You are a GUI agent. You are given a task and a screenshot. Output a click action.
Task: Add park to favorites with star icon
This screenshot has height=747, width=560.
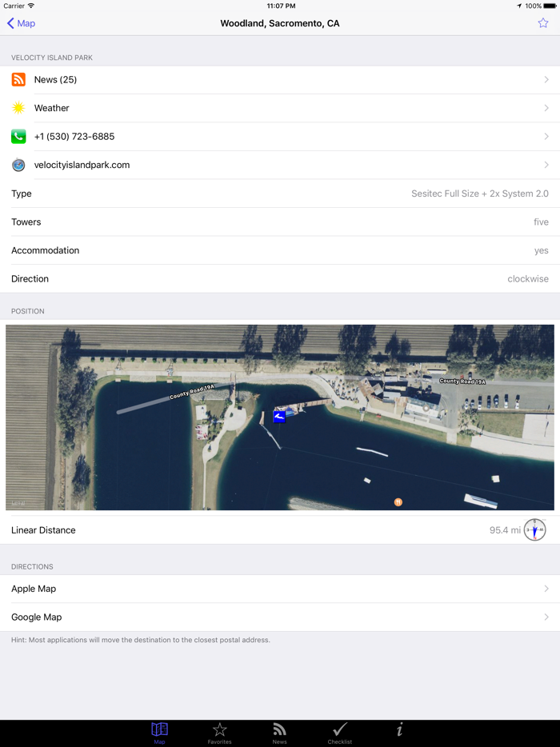click(543, 23)
